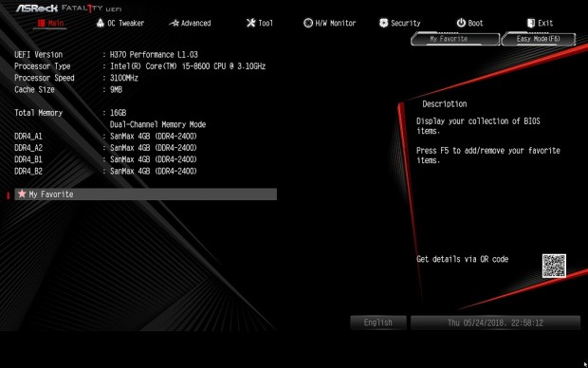Click the Exit door icon

pos(531,23)
